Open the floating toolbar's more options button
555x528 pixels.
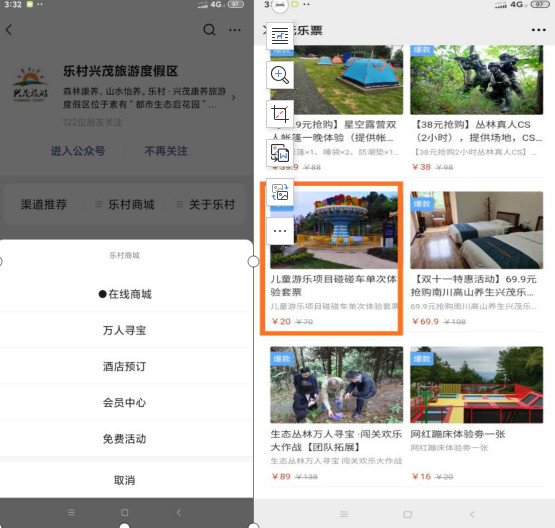(280, 231)
